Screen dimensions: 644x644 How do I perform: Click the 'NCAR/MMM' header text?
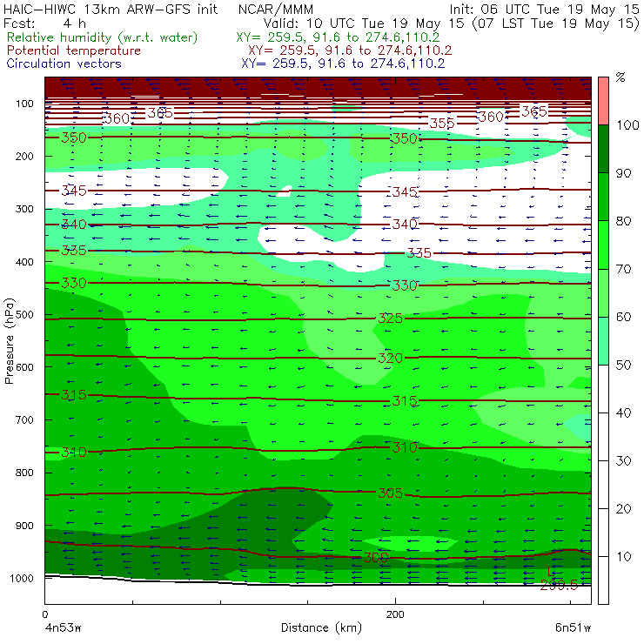coord(276,9)
